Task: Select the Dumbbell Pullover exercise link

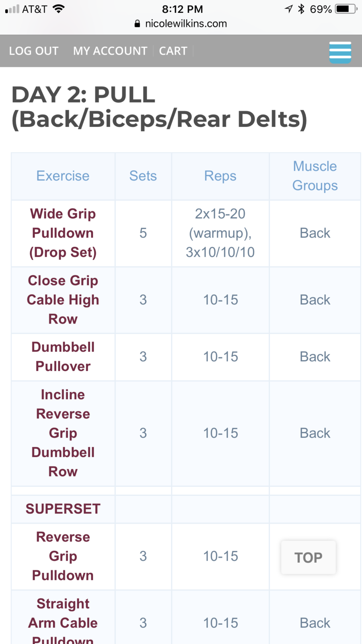Action: (x=63, y=357)
